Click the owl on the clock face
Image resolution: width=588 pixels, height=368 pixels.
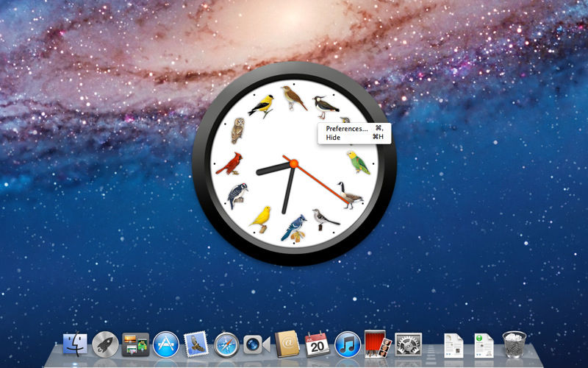pyautogui.click(x=237, y=130)
